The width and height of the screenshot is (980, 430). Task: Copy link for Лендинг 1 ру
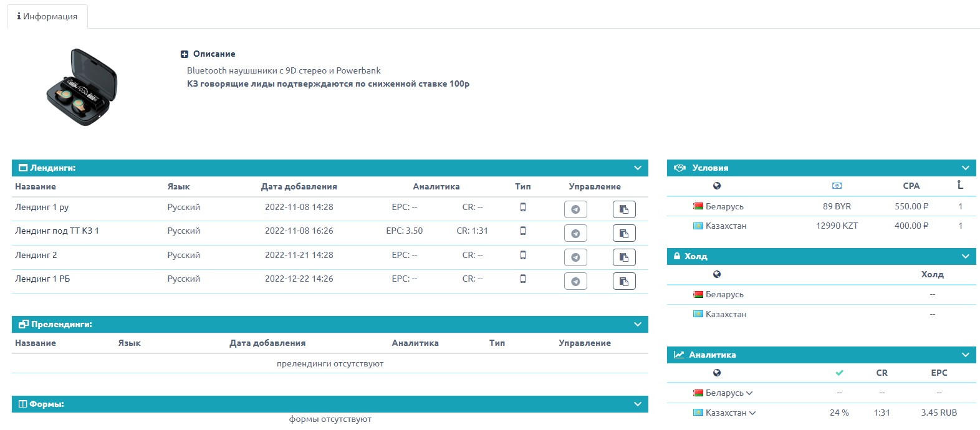tap(624, 209)
